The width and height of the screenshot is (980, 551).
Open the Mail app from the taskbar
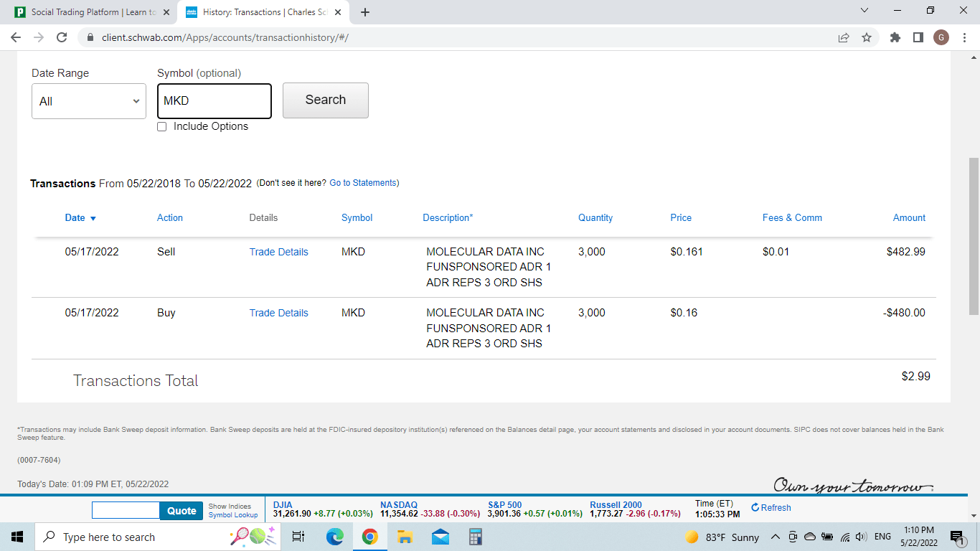click(x=440, y=537)
